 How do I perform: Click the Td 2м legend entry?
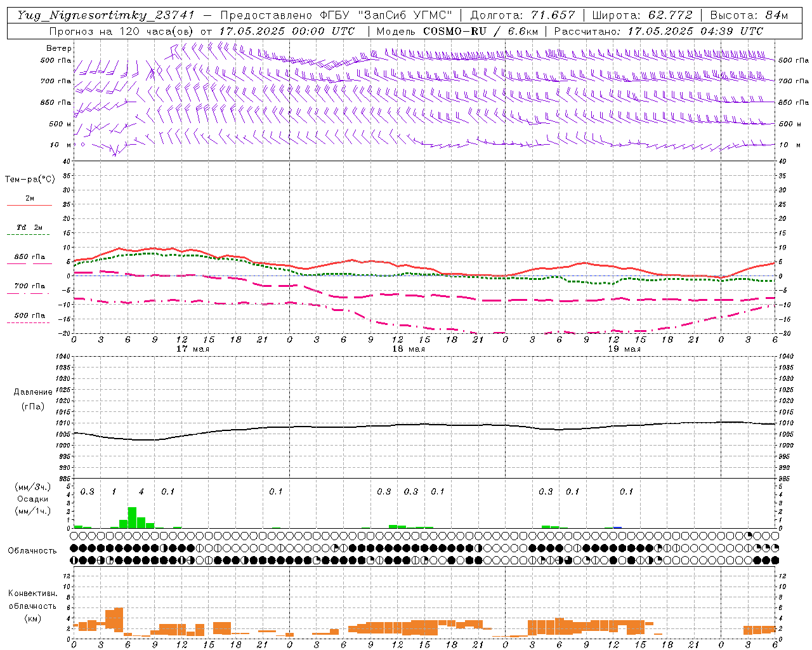pyautogui.click(x=30, y=227)
